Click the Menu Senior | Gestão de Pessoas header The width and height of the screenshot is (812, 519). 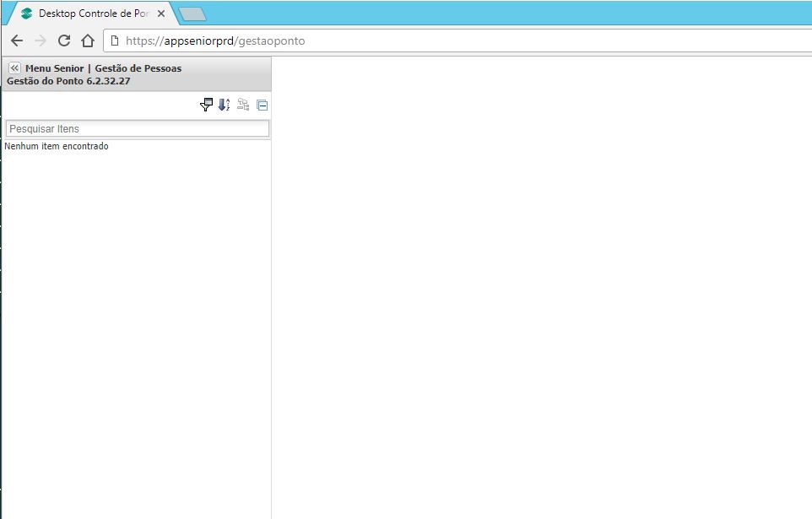click(103, 68)
